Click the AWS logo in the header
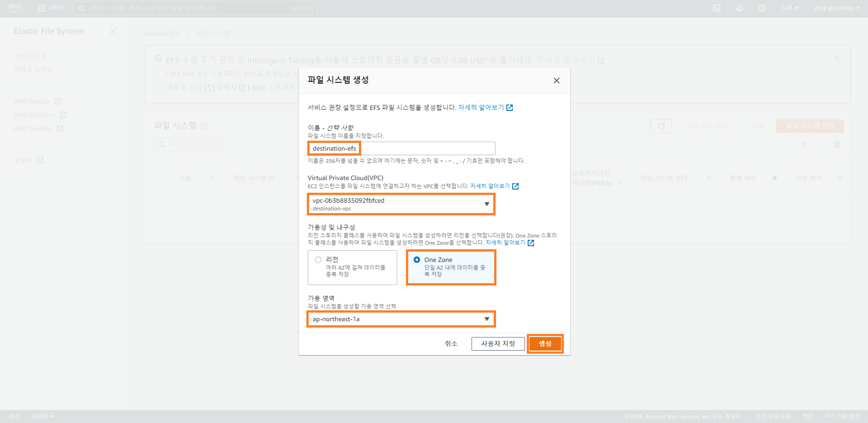This screenshot has width=868, height=423. pos(15,8)
